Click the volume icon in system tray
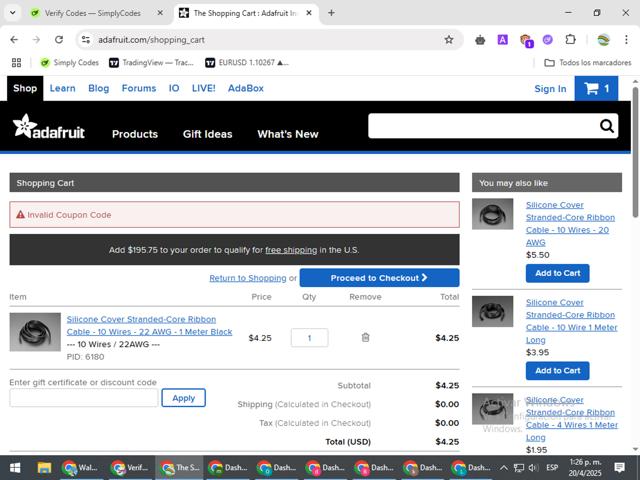This screenshot has width=640, height=480. coord(533,468)
